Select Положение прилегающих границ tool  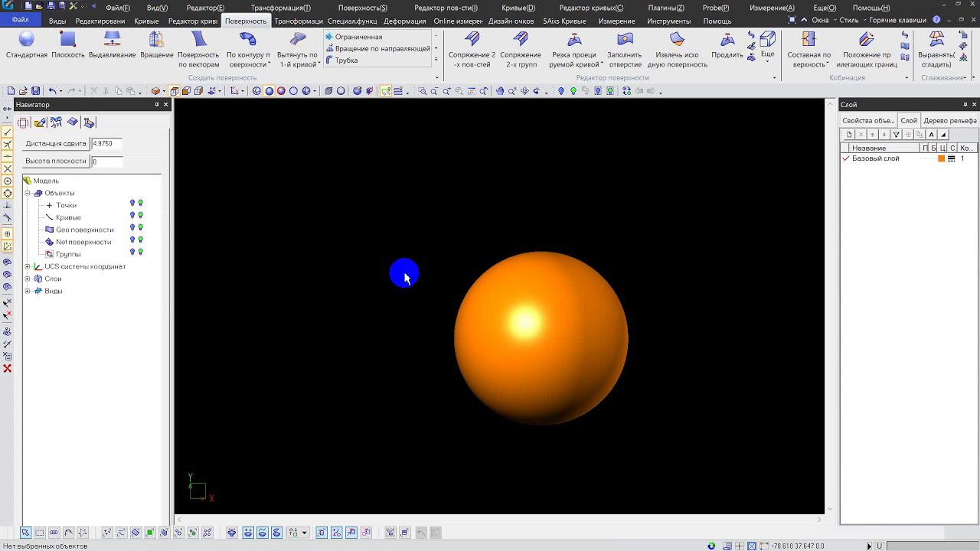pos(867,50)
